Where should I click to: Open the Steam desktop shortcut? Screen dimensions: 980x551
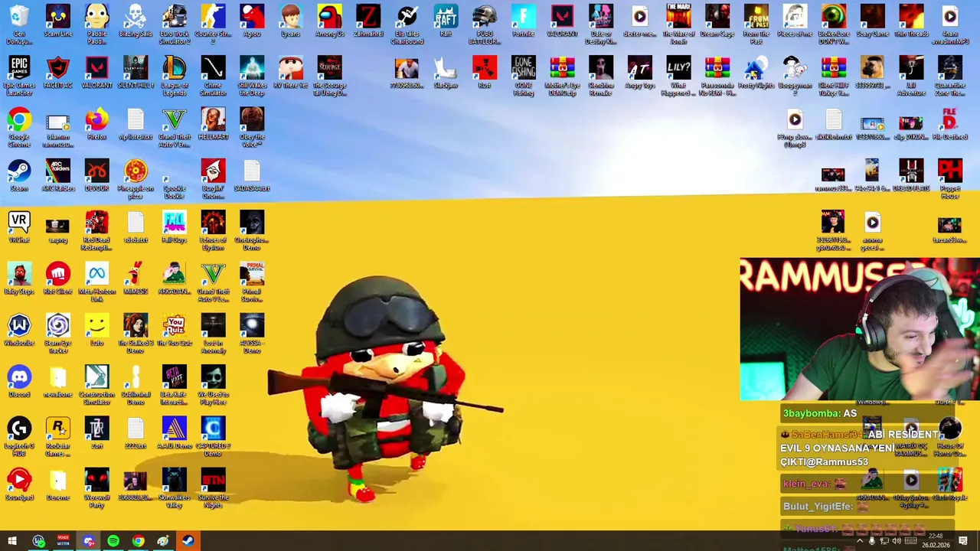coord(19,176)
